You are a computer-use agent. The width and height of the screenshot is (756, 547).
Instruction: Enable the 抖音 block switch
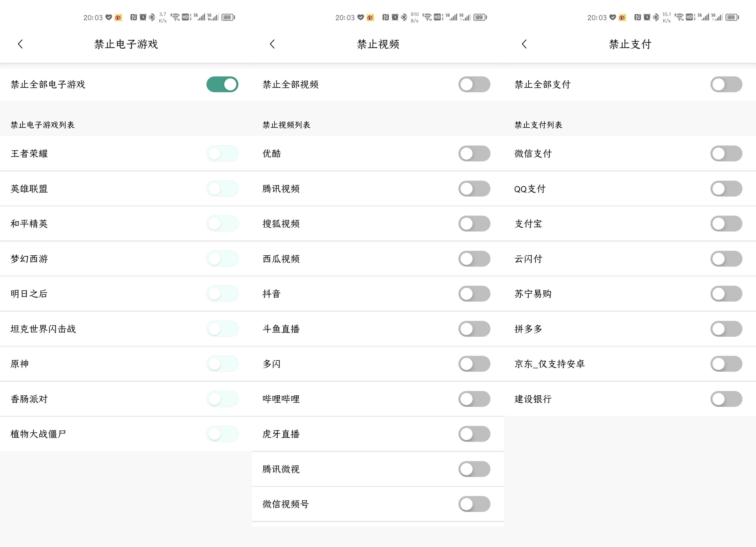(474, 294)
